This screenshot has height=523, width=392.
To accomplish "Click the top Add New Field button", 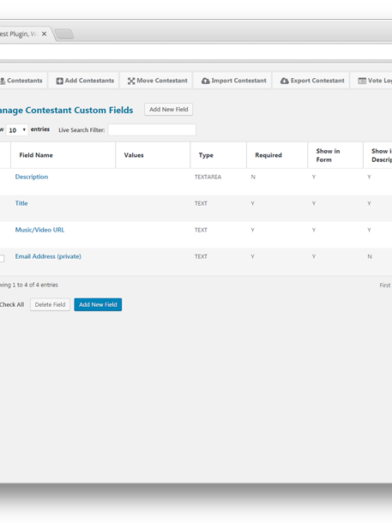I will coord(168,109).
